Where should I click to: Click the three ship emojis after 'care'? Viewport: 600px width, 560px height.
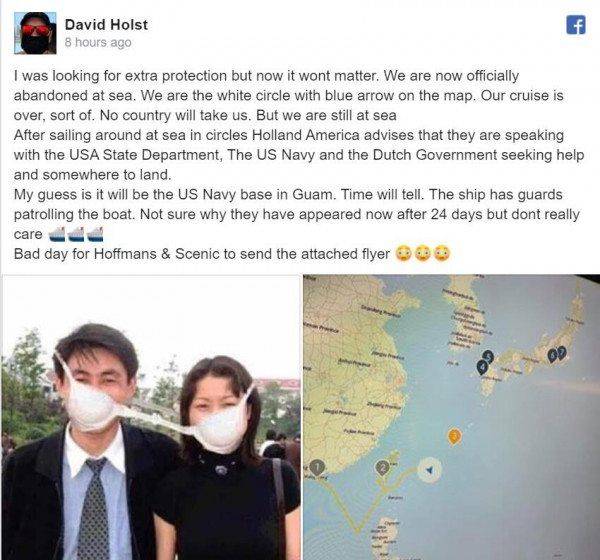[77, 234]
